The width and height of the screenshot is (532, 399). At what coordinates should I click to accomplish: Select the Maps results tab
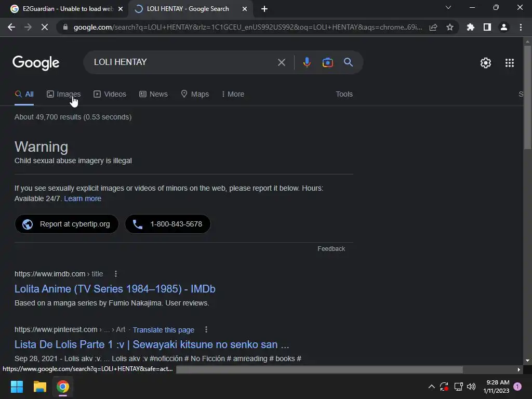(x=195, y=94)
